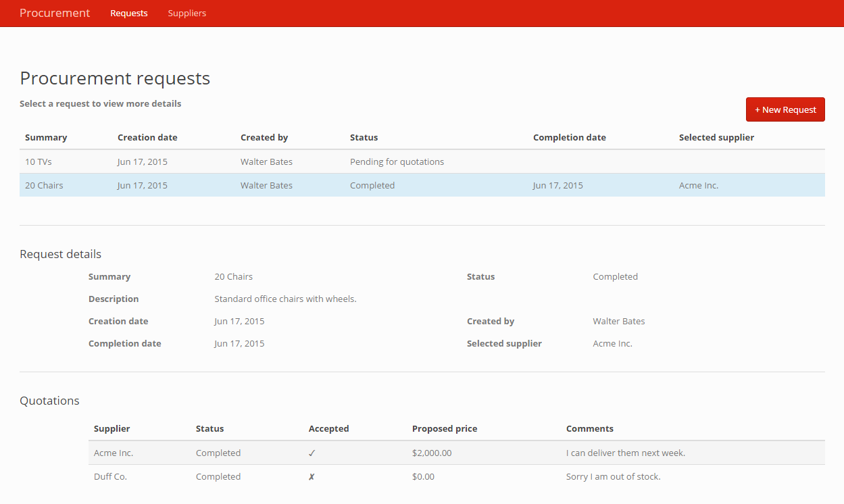Click the Creation date column header

pos(147,138)
